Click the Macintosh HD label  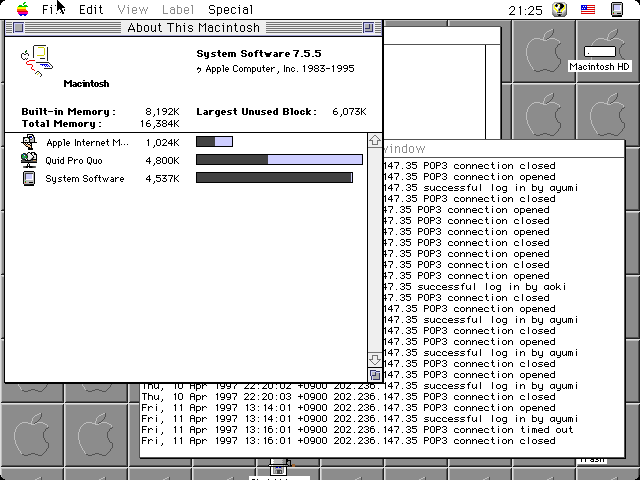coord(599,67)
